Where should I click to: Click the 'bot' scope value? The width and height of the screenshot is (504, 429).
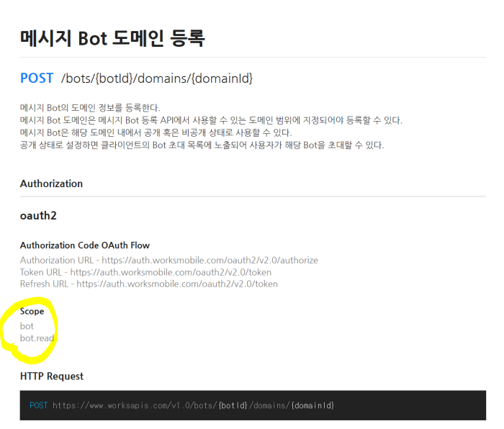[x=27, y=326]
